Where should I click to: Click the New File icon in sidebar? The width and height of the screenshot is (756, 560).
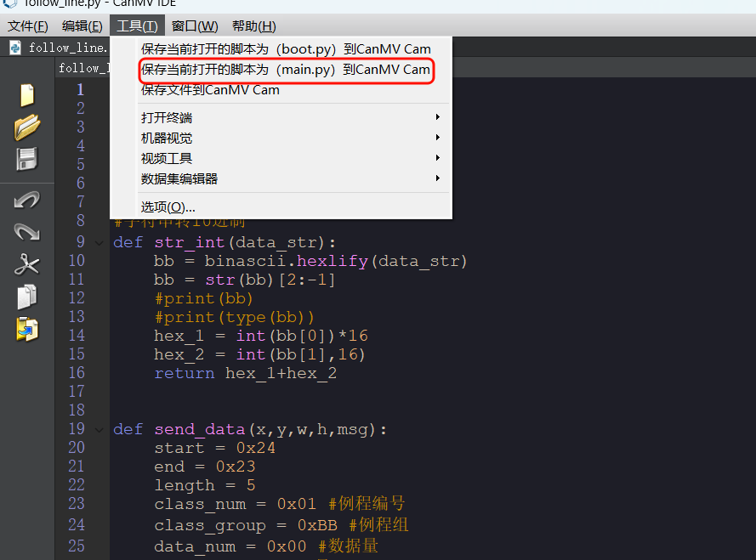tap(27, 94)
